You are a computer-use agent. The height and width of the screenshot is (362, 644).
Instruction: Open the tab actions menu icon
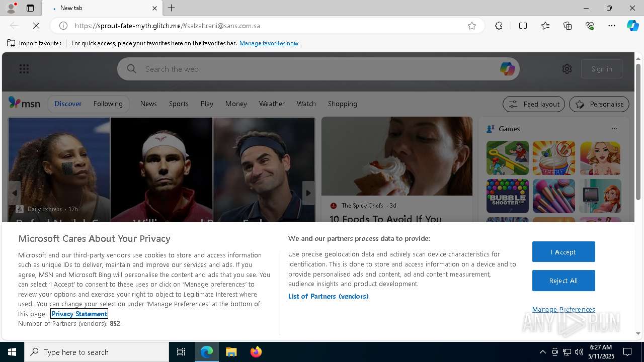pyautogui.click(x=30, y=8)
